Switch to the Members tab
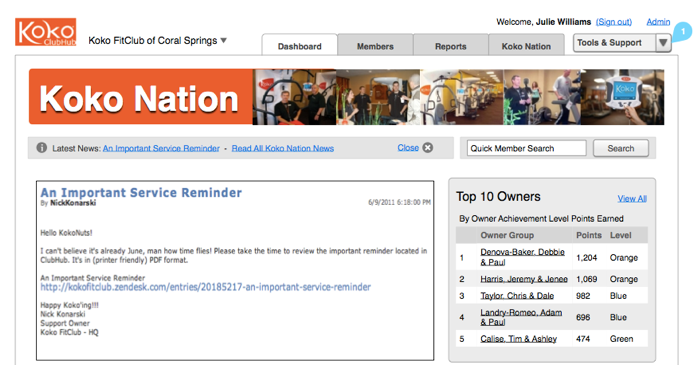The width and height of the screenshot is (698, 365). point(375,46)
